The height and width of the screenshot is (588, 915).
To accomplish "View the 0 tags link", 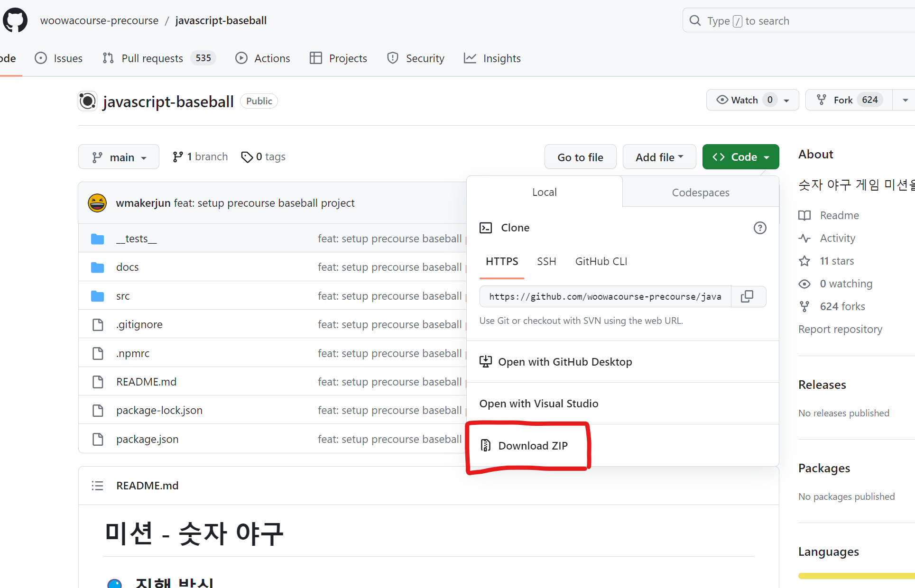I will click(x=263, y=156).
